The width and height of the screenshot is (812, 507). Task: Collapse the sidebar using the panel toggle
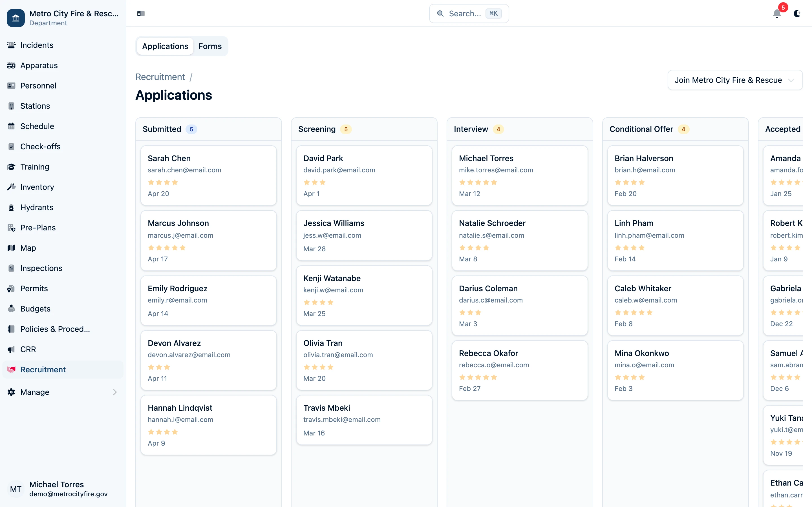[x=141, y=14]
